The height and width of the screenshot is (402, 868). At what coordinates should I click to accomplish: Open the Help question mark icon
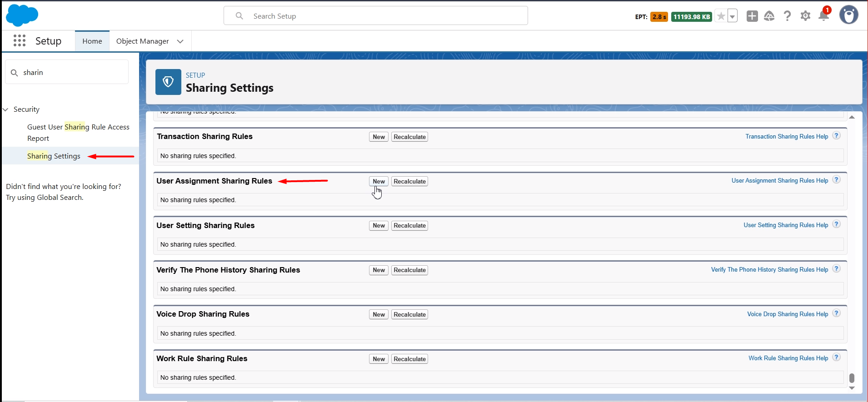[x=787, y=16]
